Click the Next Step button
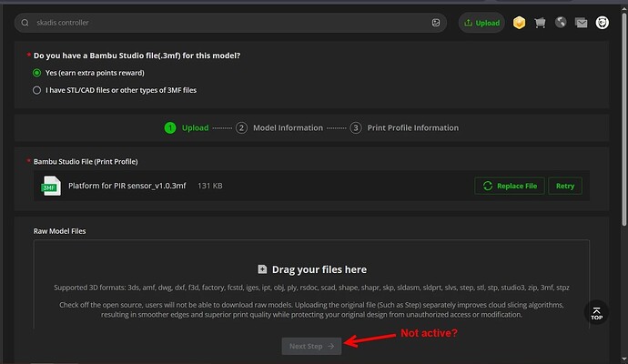 pyautogui.click(x=311, y=346)
